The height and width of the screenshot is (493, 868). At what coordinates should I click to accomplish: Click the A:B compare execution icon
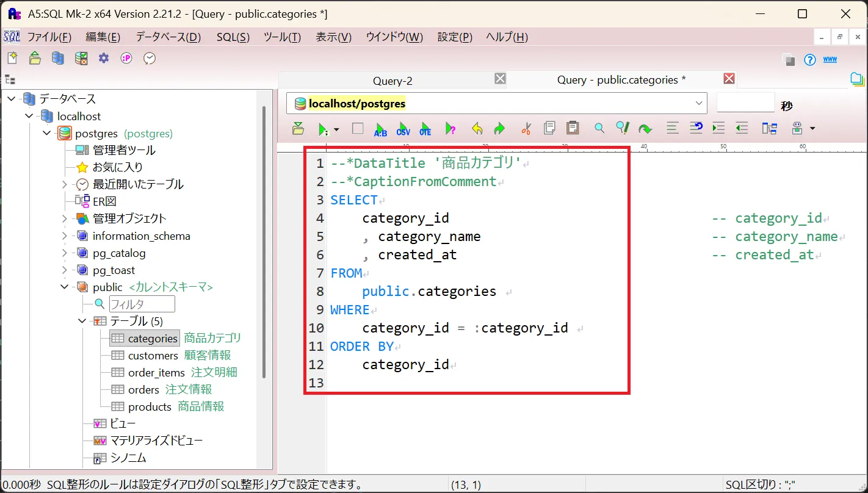coord(381,129)
